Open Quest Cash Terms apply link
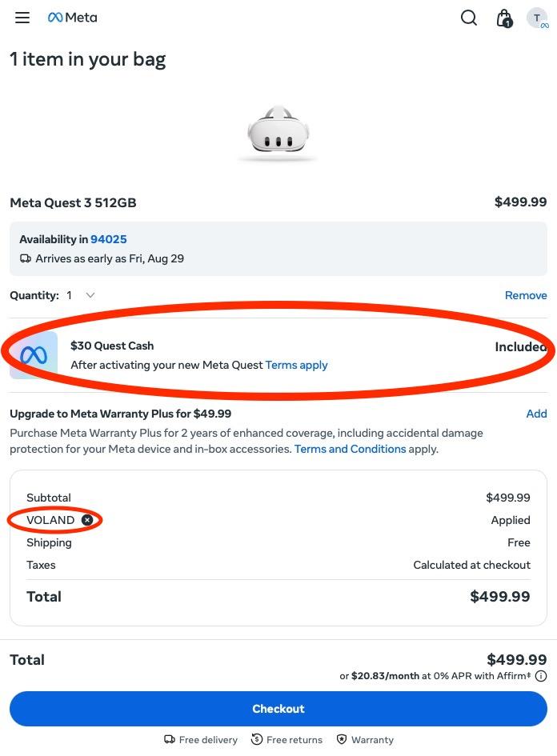 point(297,365)
